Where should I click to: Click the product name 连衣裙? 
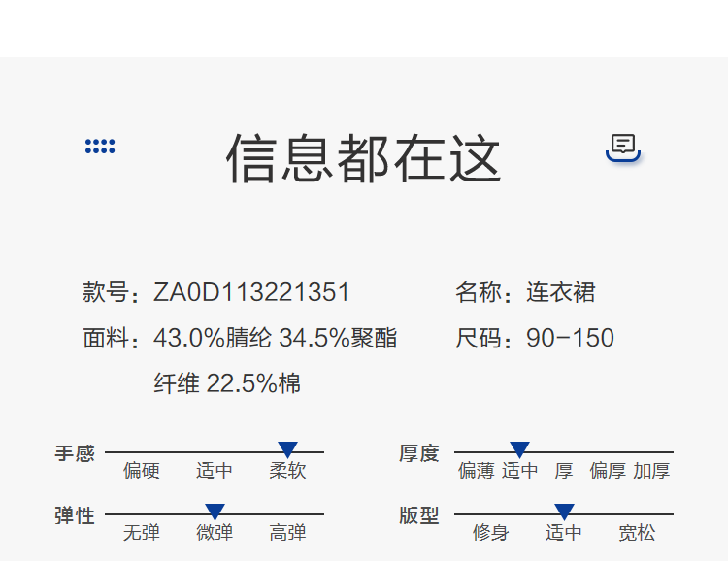click(x=560, y=292)
